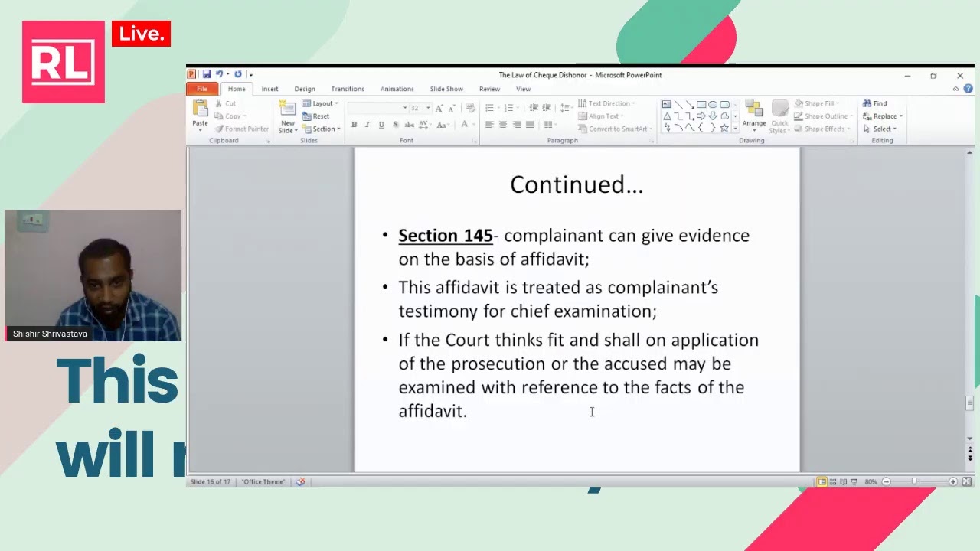The height and width of the screenshot is (551, 980).
Task: Click Normal view icon in status bar
Action: (822, 481)
